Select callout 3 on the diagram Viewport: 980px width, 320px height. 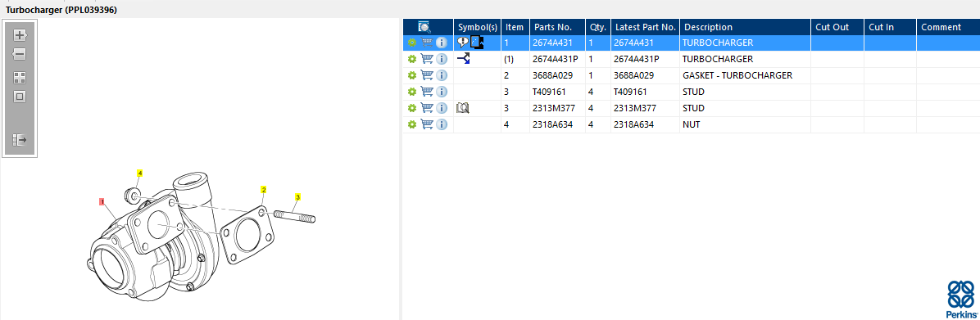pos(297,197)
